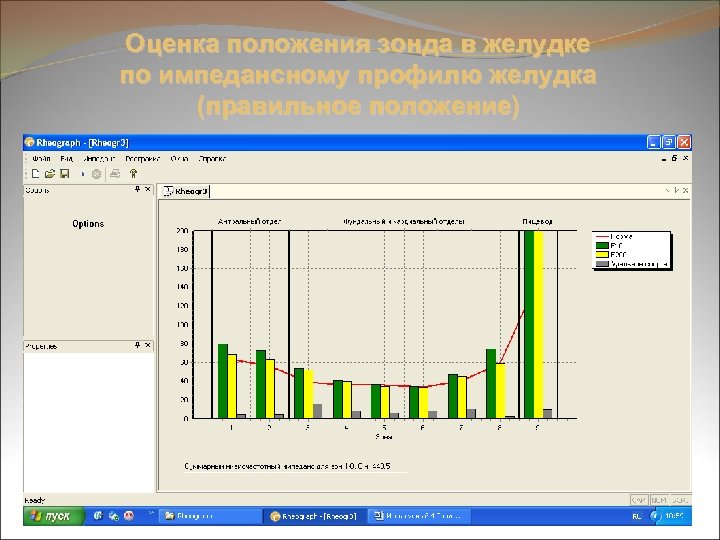The height and width of the screenshot is (540, 720).
Task: Close the Rheogr3 document tab with X
Action: pyautogui.click(x=686, y=190)
